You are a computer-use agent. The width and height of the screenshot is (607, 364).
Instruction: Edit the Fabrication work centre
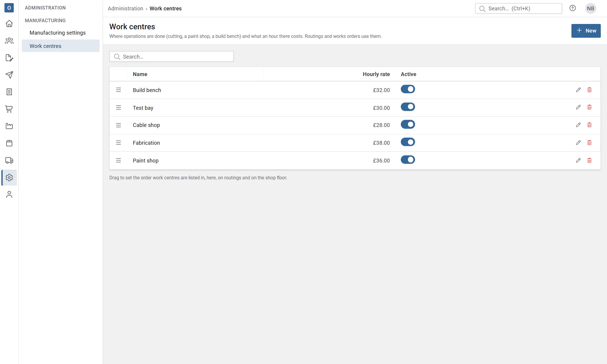tap(578, 143)
